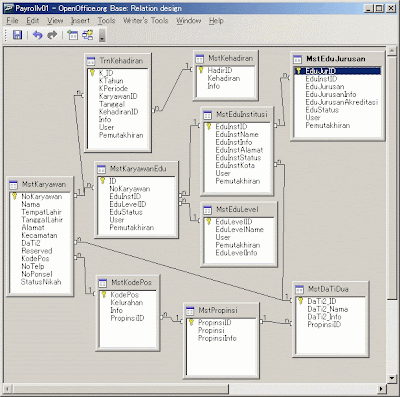The width and height of the screenshot is (400, 397).
Task: Click the MstPropinsi table icon
Action: 190,311
